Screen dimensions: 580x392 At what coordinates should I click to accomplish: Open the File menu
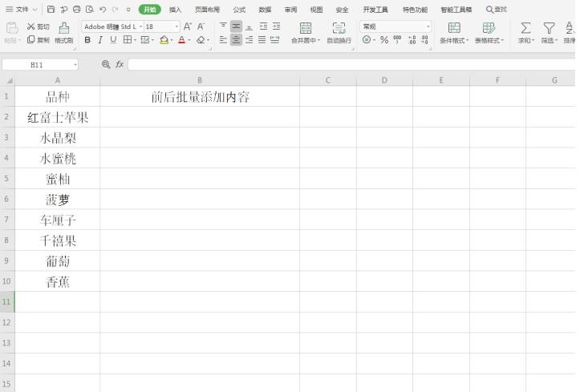[x=22, y=10]
